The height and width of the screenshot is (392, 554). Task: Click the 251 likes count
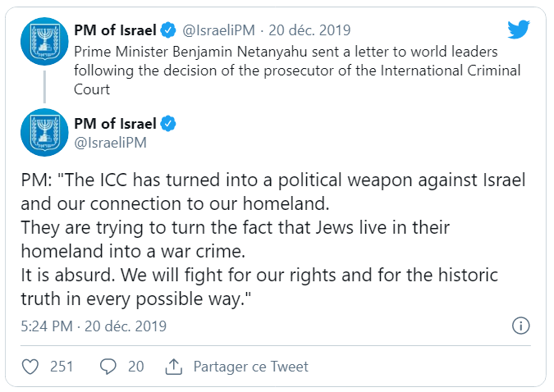(62, 367)
